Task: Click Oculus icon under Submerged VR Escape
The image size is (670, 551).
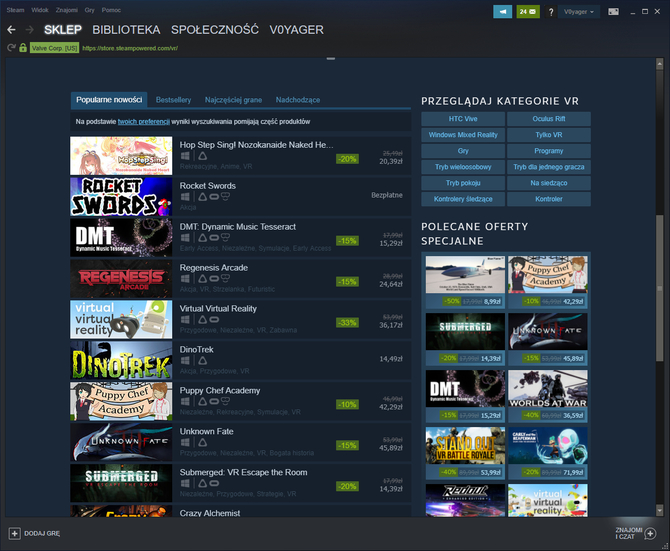Action: click(214, 484)
